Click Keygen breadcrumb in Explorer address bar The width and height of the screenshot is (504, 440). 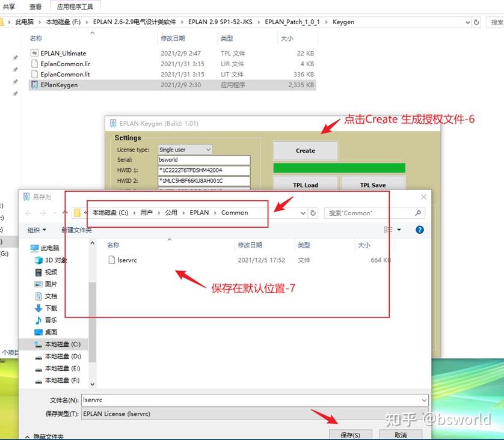(x=343, y=22)
